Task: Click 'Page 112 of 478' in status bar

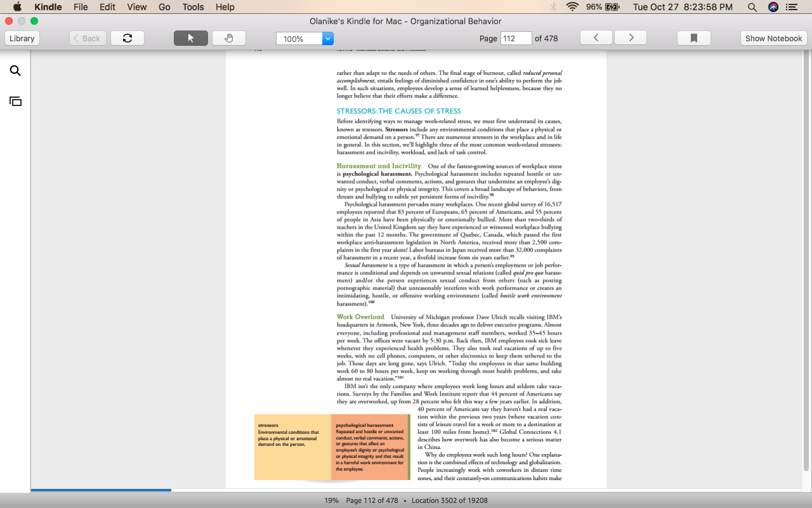Action: [x=372, y=500]
